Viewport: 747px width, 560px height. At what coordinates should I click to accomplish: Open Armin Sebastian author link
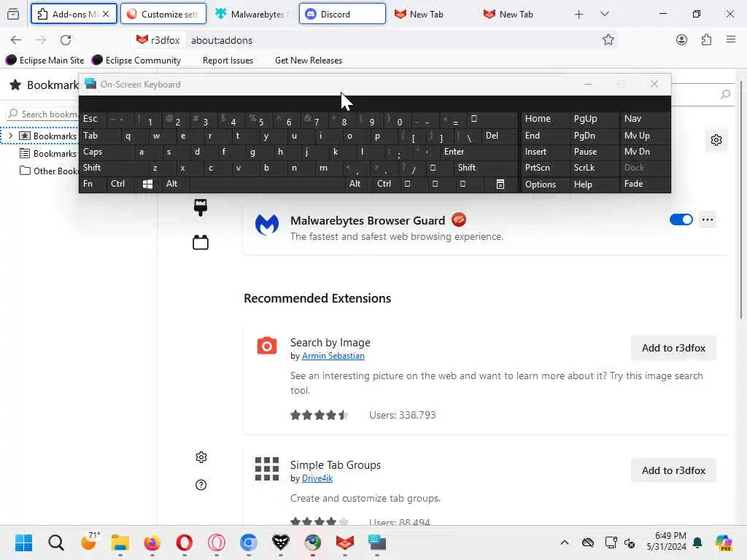[333, 356]
